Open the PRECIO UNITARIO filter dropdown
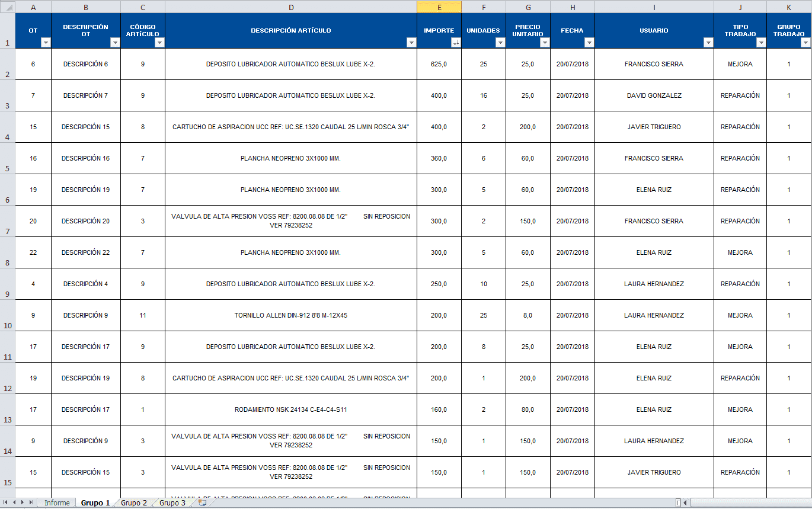The height and width of the screenshot is (509, 812). click(x=545, y=43)
